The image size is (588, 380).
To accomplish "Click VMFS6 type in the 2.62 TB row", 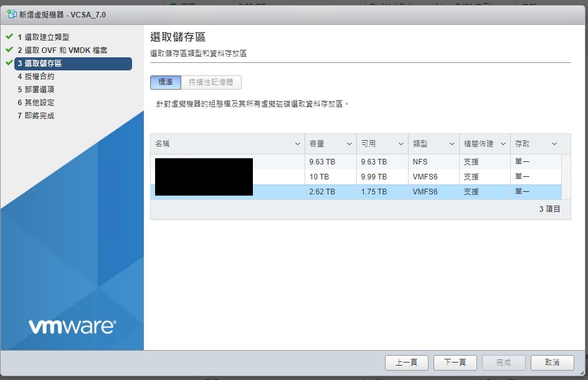I will [x=425, y=192].
